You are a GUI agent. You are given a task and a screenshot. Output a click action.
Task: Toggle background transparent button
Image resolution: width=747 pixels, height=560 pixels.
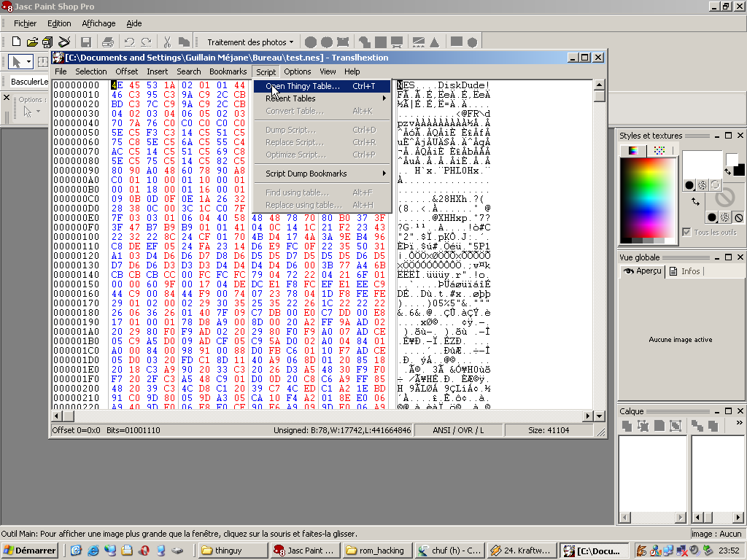(x=738, y=217)
